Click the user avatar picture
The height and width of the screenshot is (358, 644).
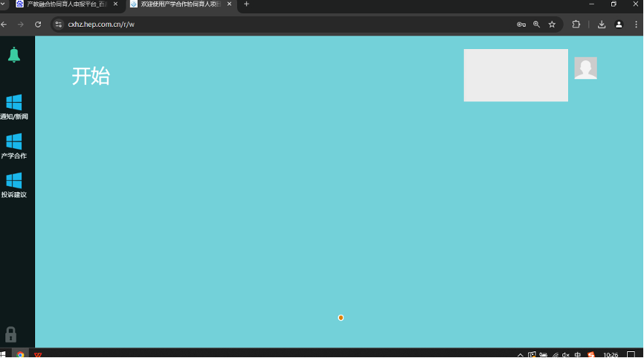[x=585, y=68]
